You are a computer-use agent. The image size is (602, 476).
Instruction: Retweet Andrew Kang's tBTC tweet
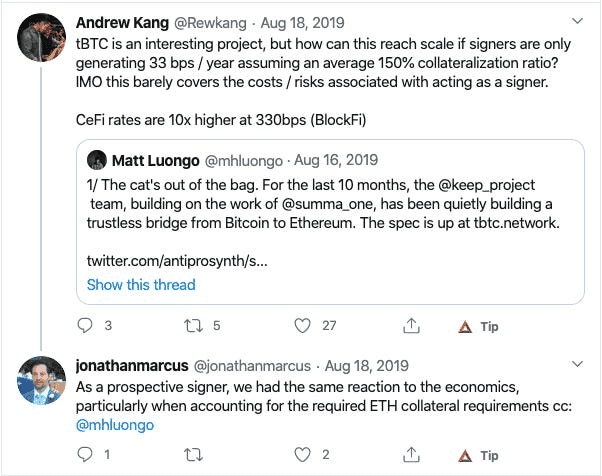pyautogui.click(x=193, y=326)
